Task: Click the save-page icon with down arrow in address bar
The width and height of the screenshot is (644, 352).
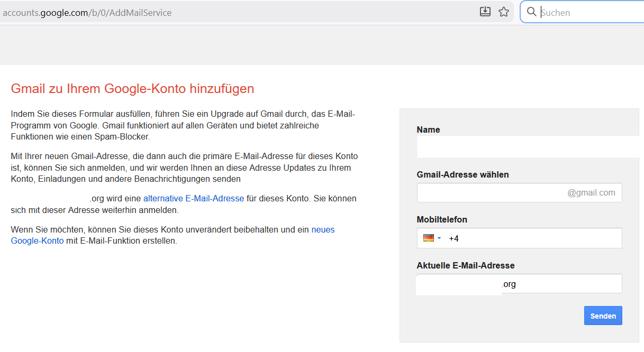Action: click(485, 12)
